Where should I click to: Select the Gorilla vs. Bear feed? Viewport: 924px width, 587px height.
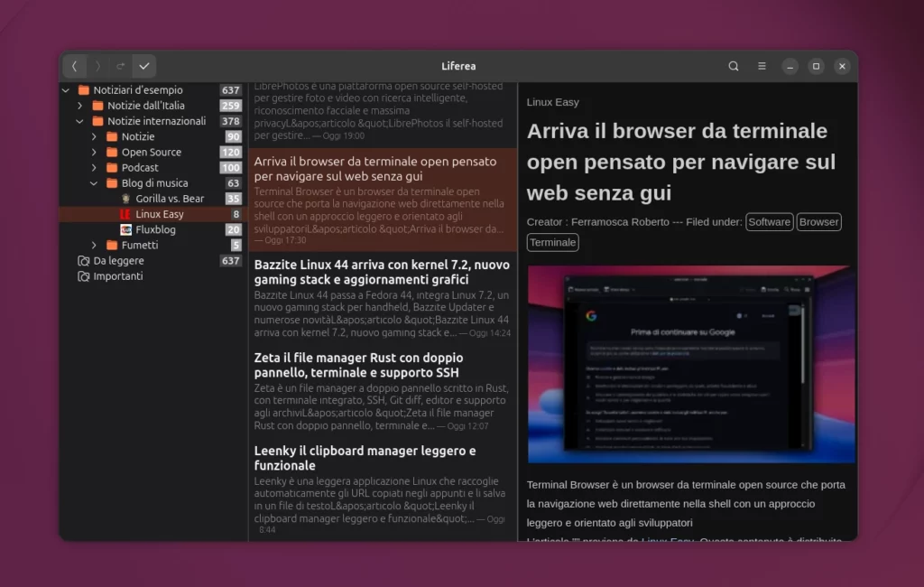[x=152, y=199]
